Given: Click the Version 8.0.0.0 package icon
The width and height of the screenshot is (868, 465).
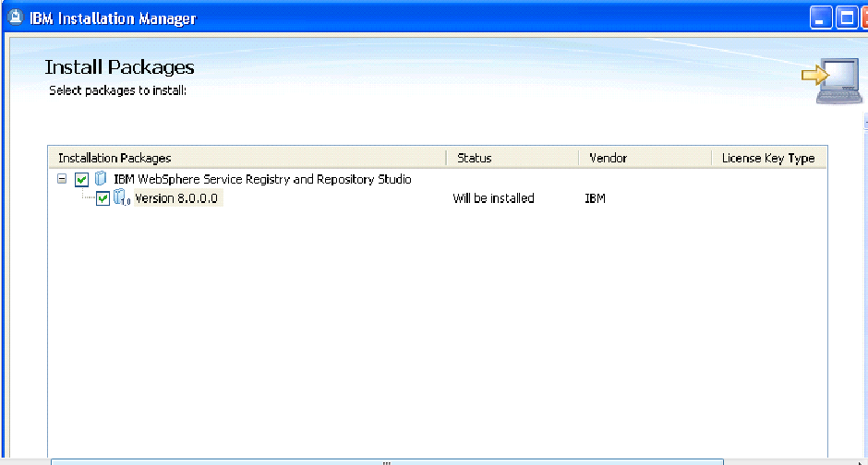Looking at the screenshot, I should pos(122,197).
